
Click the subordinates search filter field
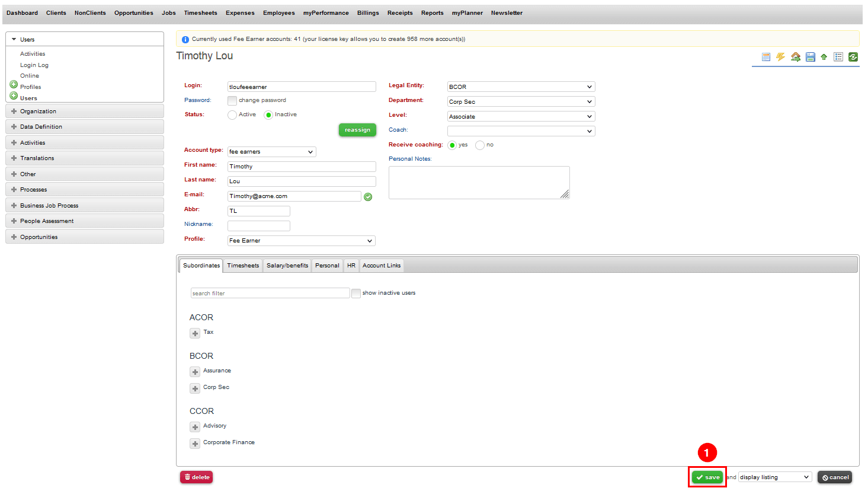(x=270, y=294)
